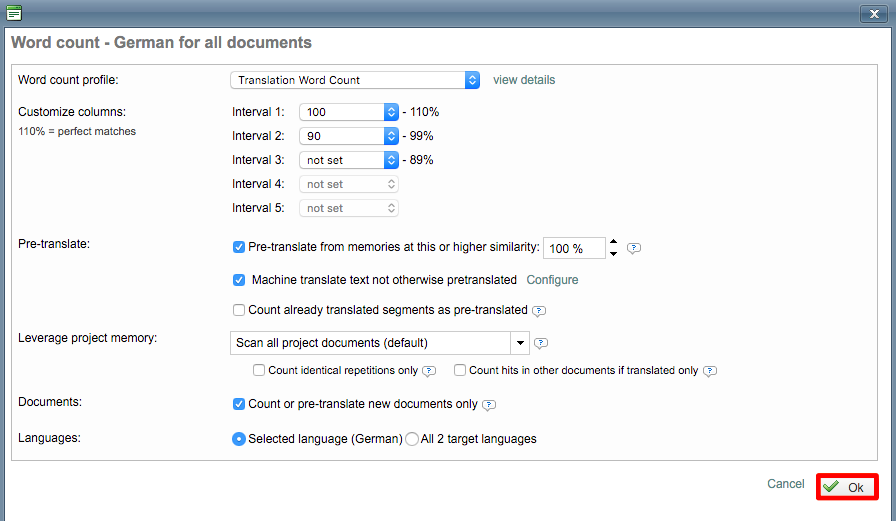Screen dimensions: 896x521
Task: Click help icon beside already translated segments option
Action: click(x=539, y=311)
